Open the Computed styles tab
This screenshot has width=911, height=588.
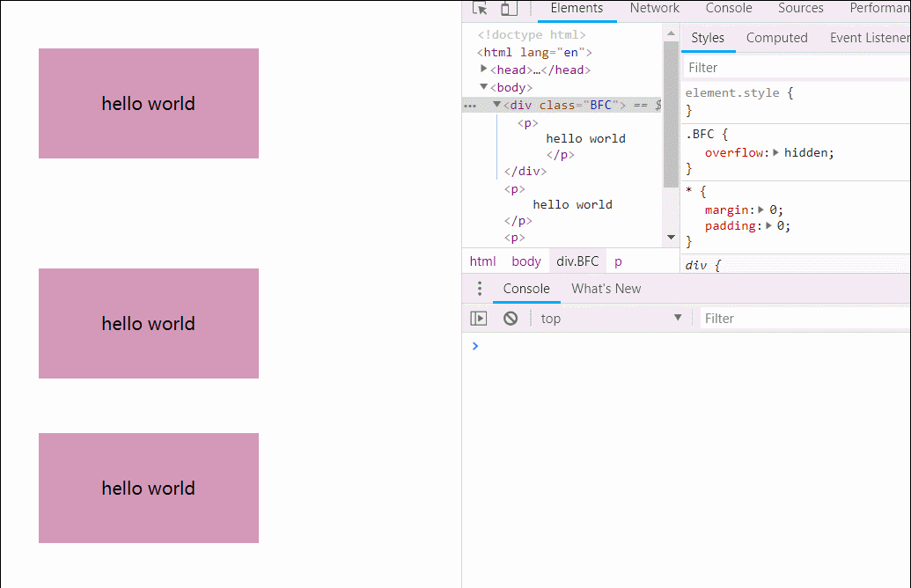[776, 38]
